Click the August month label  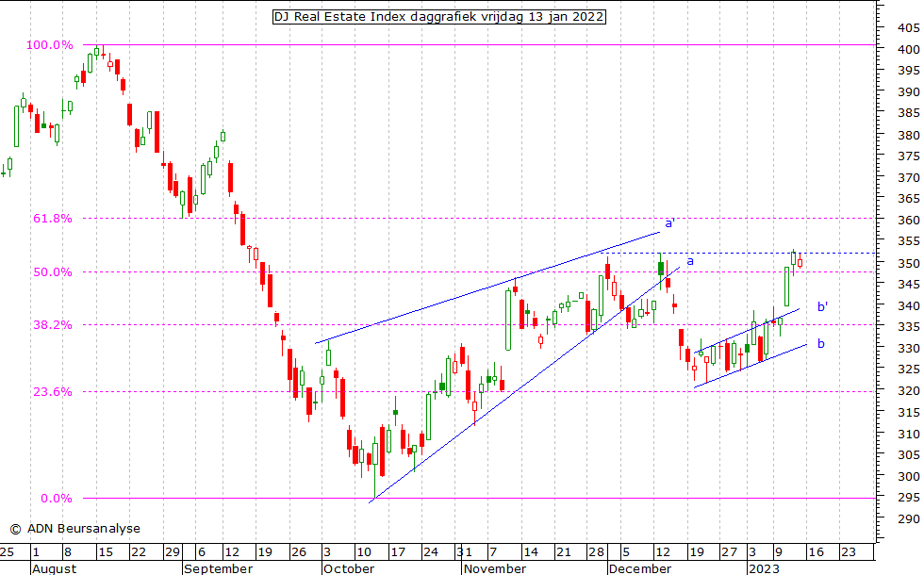click(x=55, y=568)
